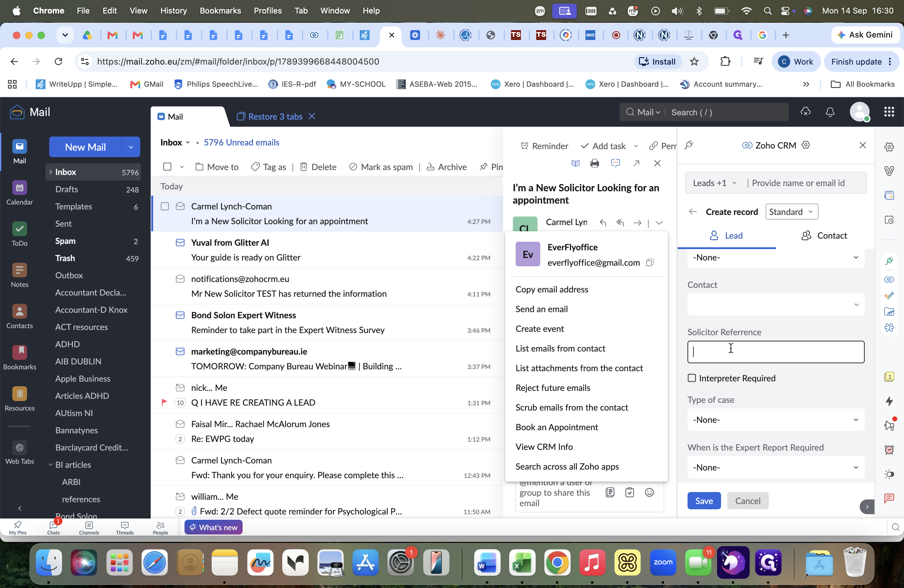The height and width of the screenshot is (588, 904).
Task: Open the New Mail dropdown arrow
Action: pos(131,147)
